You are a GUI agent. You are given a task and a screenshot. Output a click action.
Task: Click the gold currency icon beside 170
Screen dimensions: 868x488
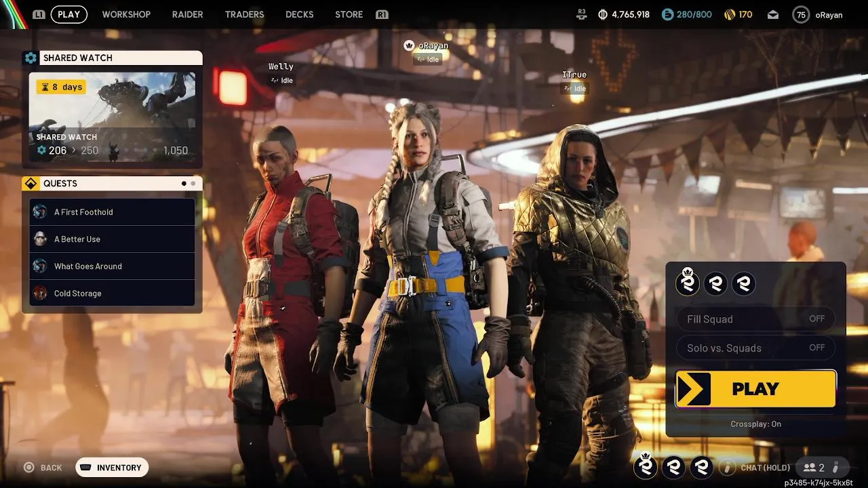pos(730,14)
